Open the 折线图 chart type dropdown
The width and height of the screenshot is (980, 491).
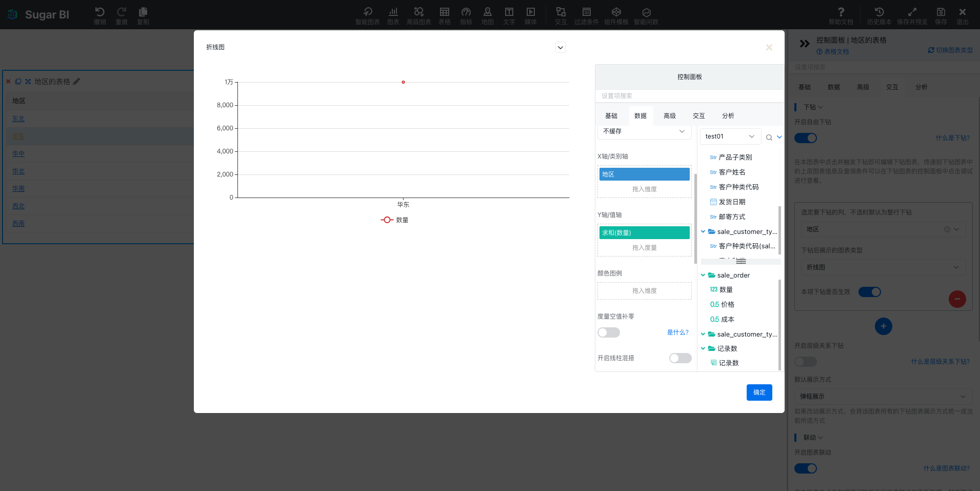(x=883, y=267)
